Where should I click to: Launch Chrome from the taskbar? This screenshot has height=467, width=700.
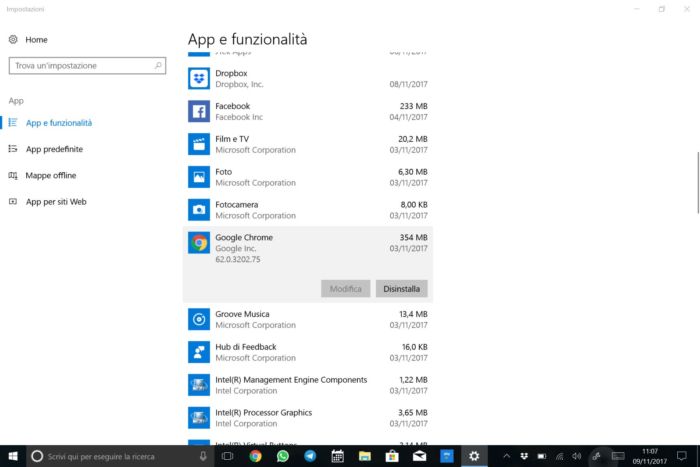[x=255, y=456]
